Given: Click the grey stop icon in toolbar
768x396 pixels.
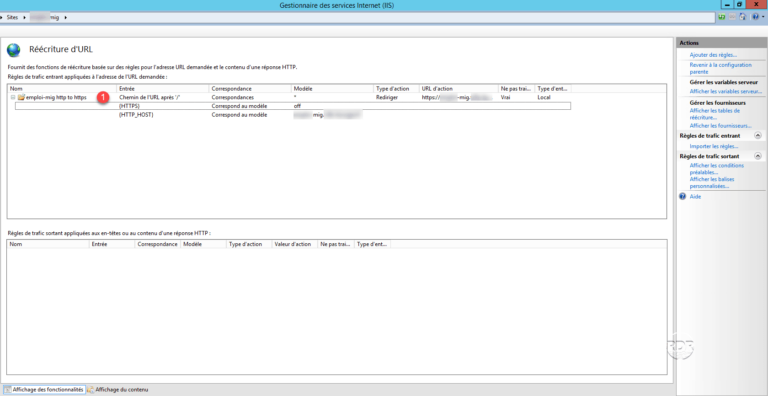Looking at the screenshot, I should 732,17.
